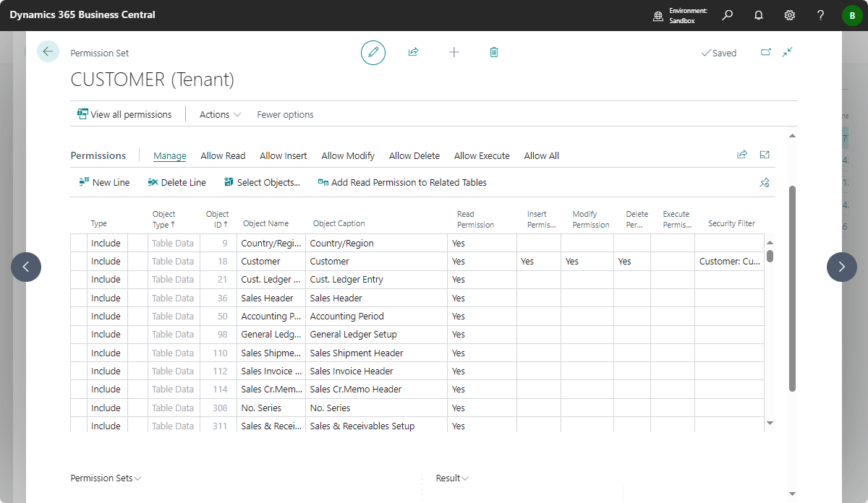The image size is (868, 503).
Task: Sort by Object ID column header
Action: [217, 219]
